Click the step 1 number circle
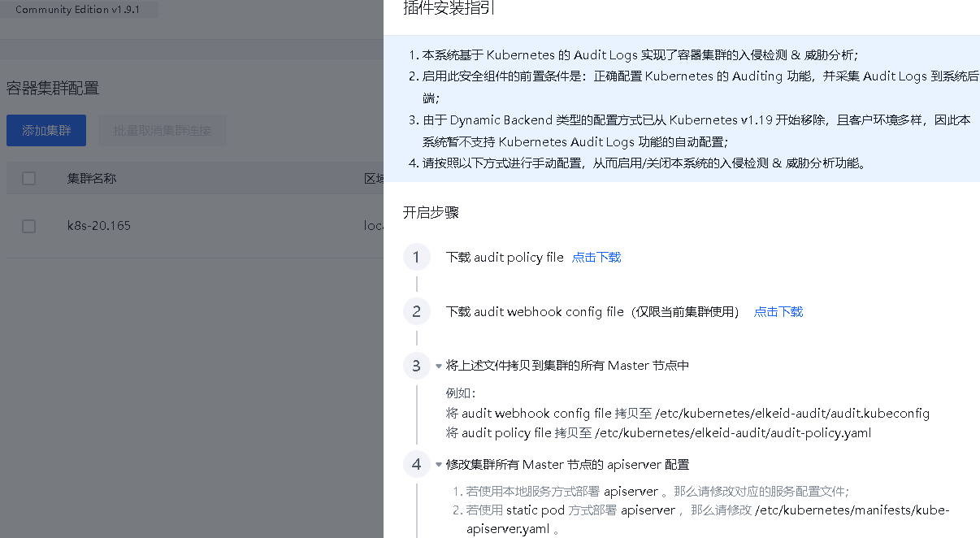The height and width of the screenshot is (538, 980). (416, 258)
